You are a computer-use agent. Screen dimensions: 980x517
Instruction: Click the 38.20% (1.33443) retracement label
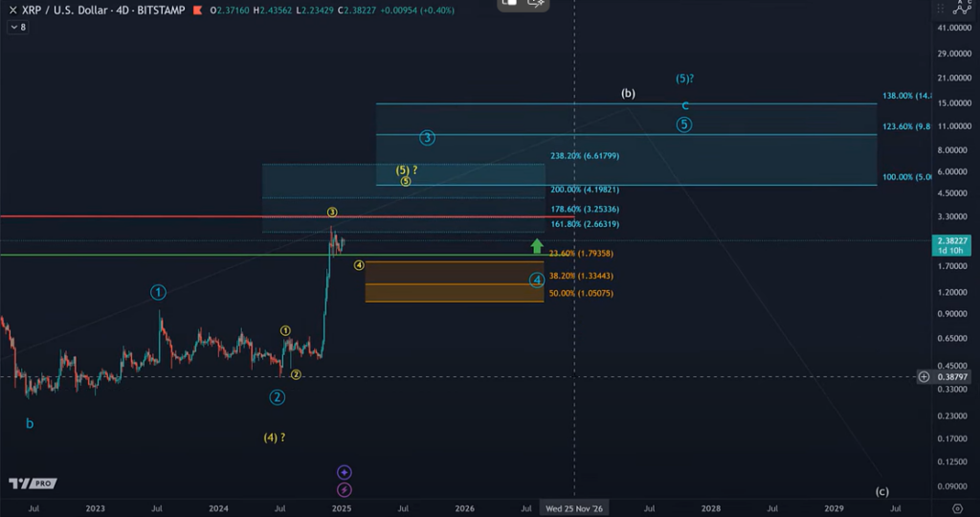tap(581, 276)
